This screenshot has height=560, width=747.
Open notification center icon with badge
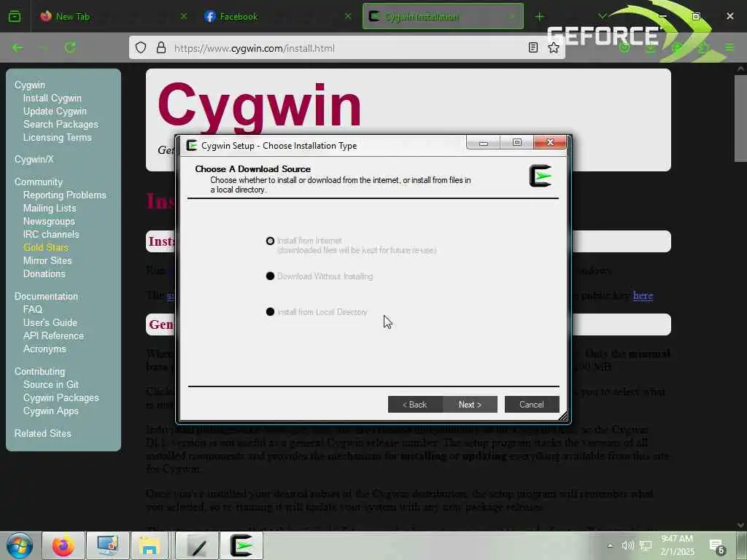click(716, 547)
